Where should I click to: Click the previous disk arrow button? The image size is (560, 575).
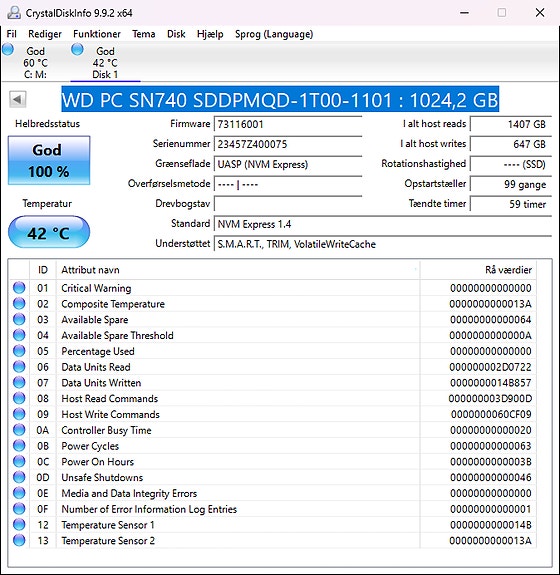point(18,99)
